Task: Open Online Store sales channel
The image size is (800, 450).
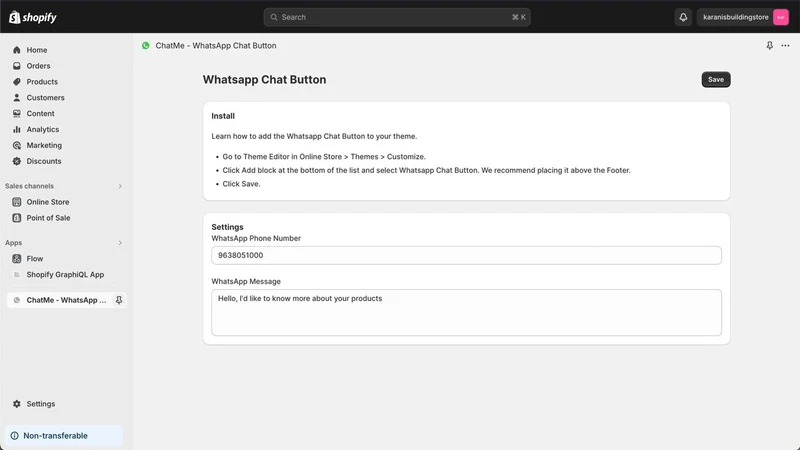Action: (x=47, y=202)
